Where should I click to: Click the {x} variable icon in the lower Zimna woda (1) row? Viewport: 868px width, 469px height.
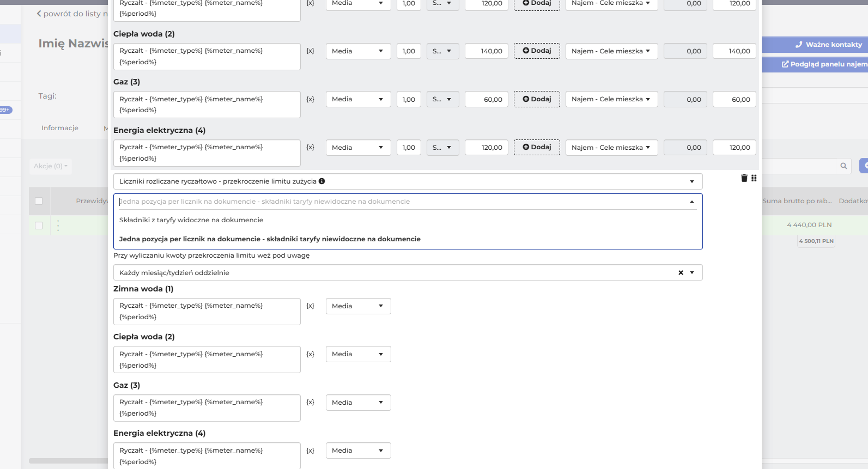[x=310, y=306]
